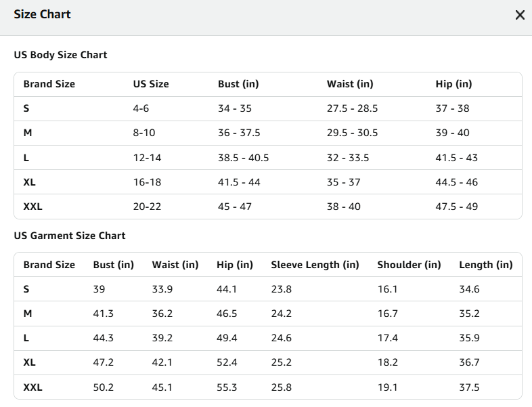Image resolution: width=532 pixels, height=407 pixels.
Task: Select the US Body Size Chart heading
Action: point(60,55)
